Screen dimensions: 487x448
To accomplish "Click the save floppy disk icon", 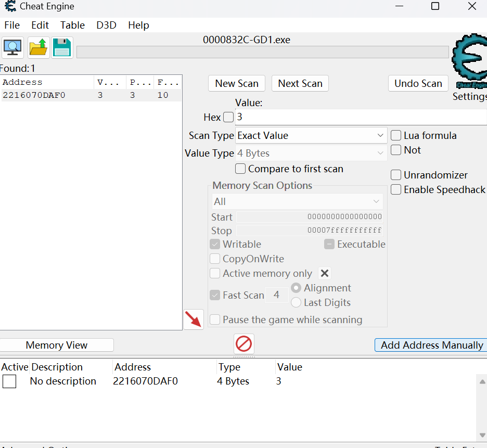I will click(x=62, y=48).
